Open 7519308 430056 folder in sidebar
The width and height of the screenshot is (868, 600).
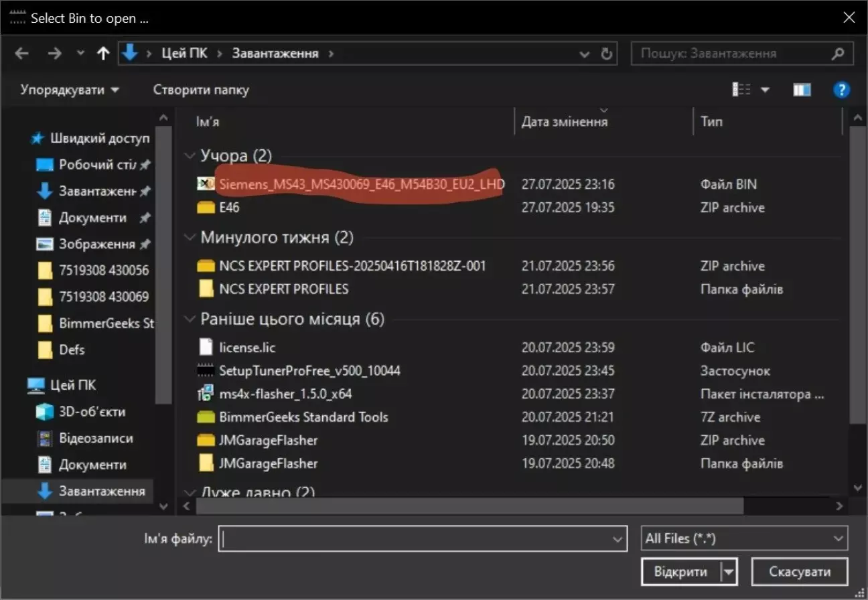coord(94,271)
